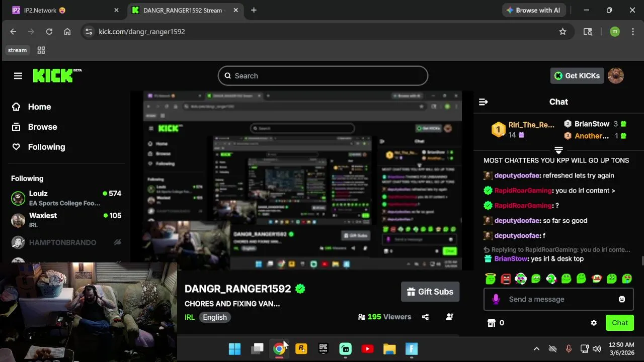Image resolution: width=644 pixels, height=362 pixels.
Task: Select the headphones purple-eyed emote
Action: pos(521,278)
